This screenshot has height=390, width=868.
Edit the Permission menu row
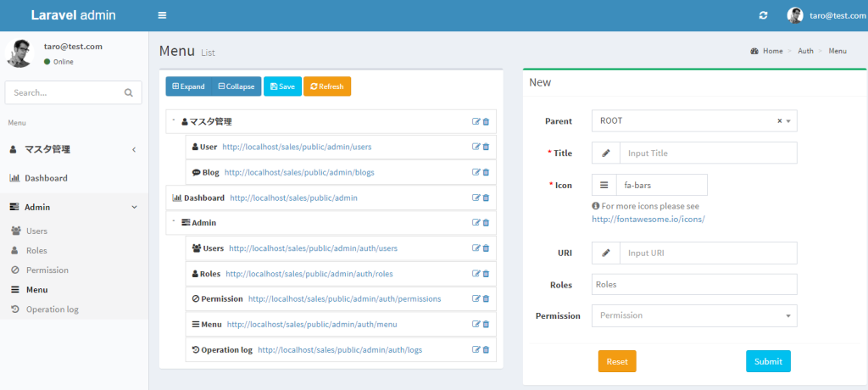476,298
